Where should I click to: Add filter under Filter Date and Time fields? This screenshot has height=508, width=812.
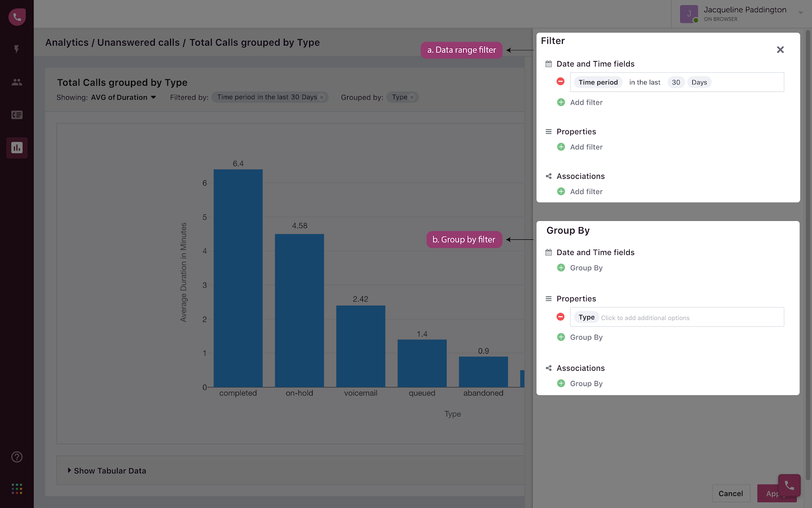coord(586,102)
